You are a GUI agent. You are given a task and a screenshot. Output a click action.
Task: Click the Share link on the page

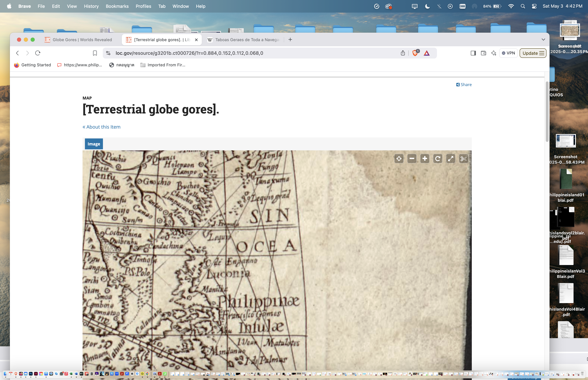point(464,85)
